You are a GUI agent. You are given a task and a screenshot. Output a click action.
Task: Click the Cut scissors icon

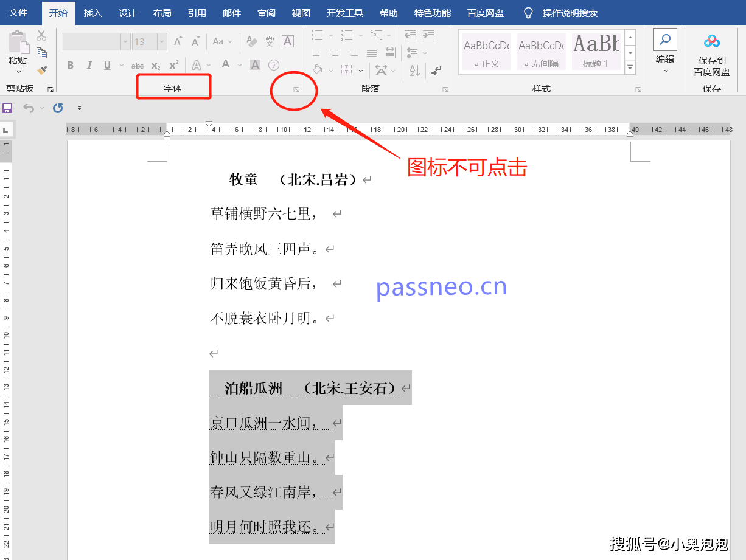click(x=41, y=36)
